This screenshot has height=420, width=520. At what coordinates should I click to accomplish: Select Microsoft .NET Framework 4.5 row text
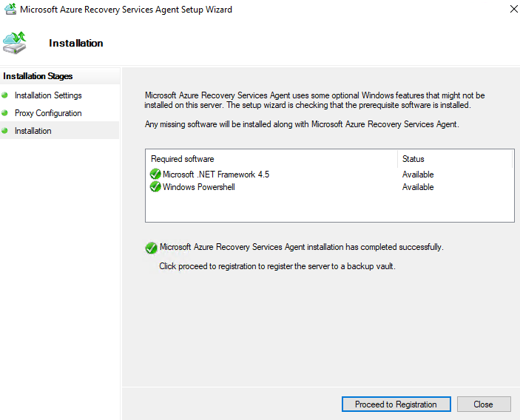pyautogui.click(x=216, y=175)
